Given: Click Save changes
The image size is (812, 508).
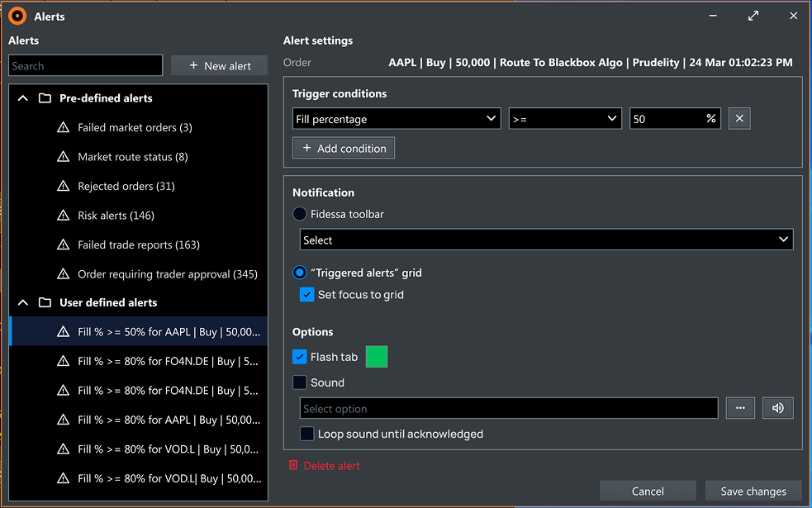Looking at the screenshot, I should 753,491.
